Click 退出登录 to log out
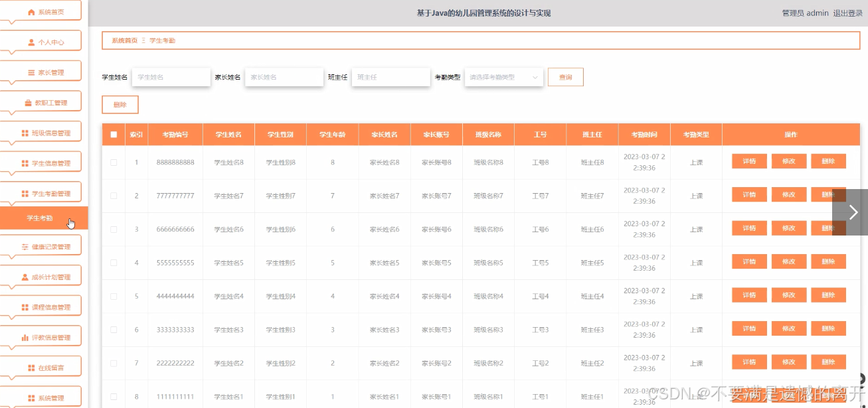The width and height of the screenshot is (868, 408). tap(848, 13)
